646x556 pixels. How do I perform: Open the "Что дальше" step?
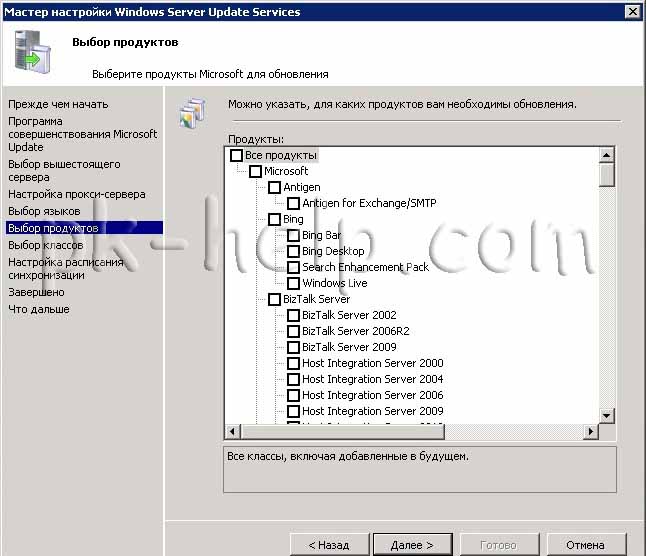point(39,309)
